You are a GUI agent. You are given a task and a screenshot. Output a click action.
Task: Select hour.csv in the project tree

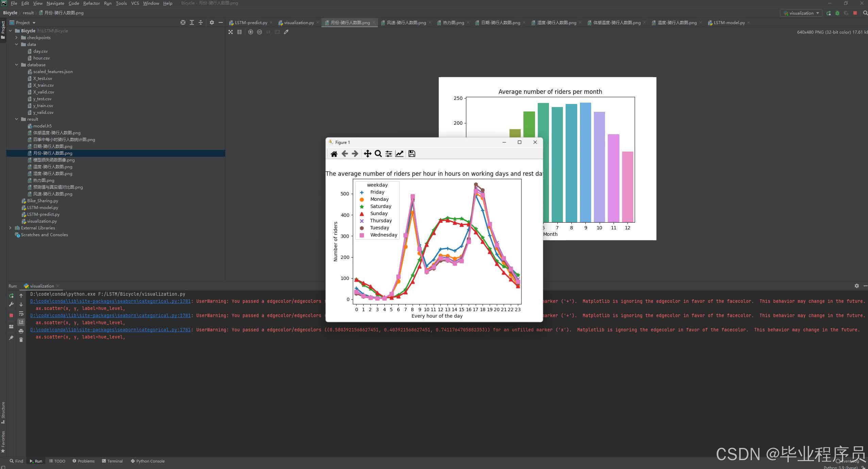[x=41, y=58]
